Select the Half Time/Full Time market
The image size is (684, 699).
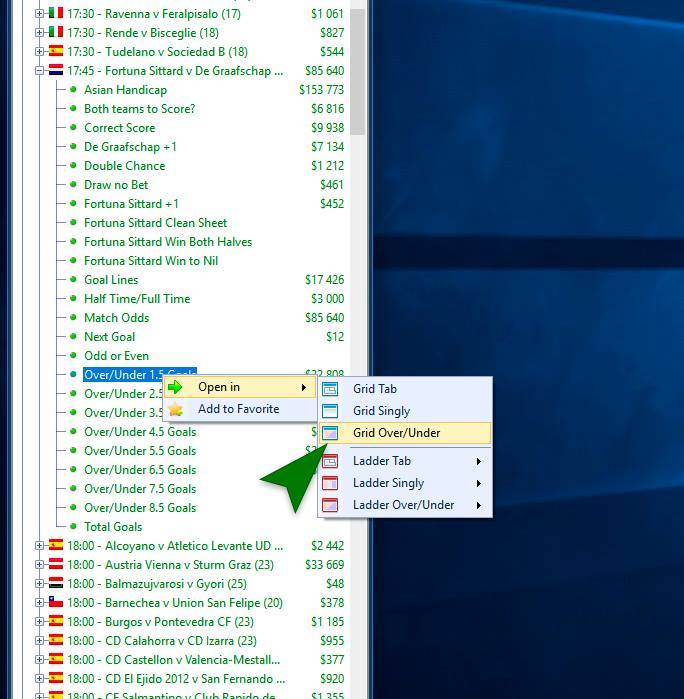pyautogui.click(x=137, y=299)
